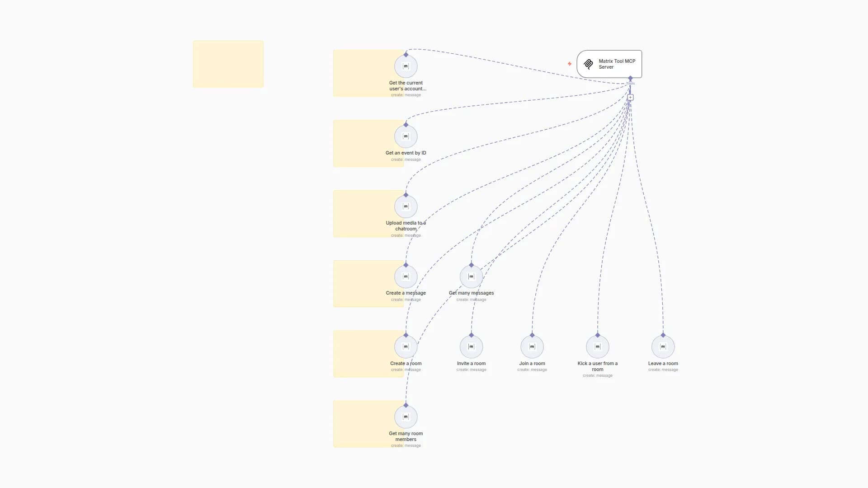Click the sticky note beside 'Get an event by ID'
868x488 pixels.
(362, 144)
